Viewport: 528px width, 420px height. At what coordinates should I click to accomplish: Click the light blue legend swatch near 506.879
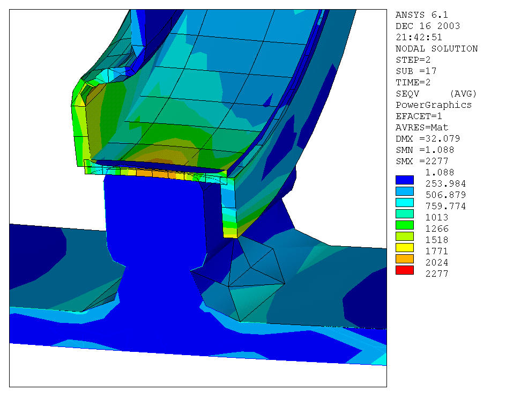(x=404, y=191)
